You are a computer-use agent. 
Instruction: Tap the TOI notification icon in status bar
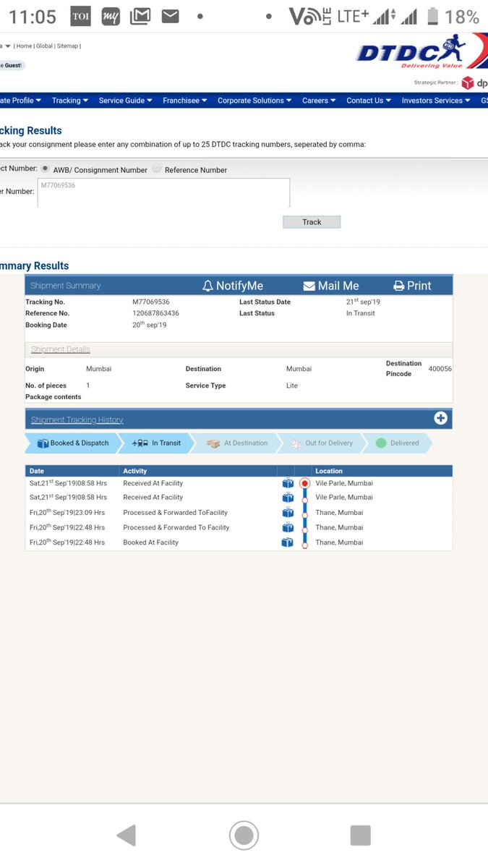click(80, 17)
